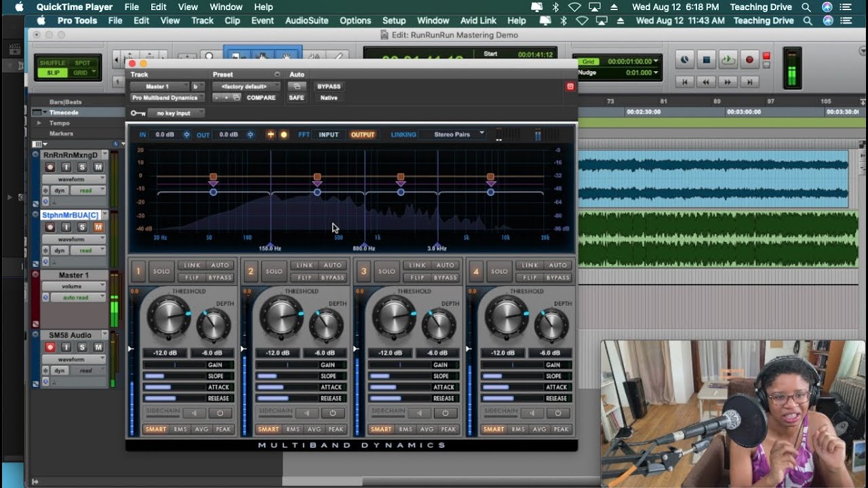Image resolution: width=868 pixels, height=488 pixels.
Task: Open the Nudge value dropdown arrow
Action: (656, 73)
